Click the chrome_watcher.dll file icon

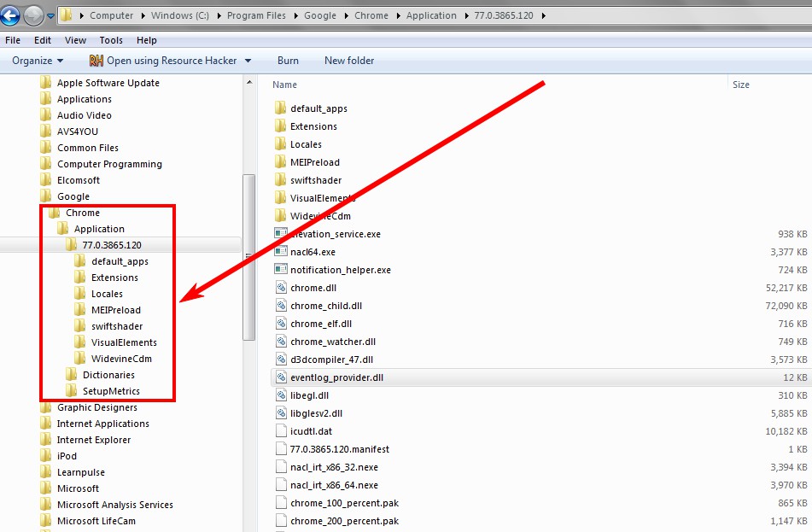coord(281,342)
